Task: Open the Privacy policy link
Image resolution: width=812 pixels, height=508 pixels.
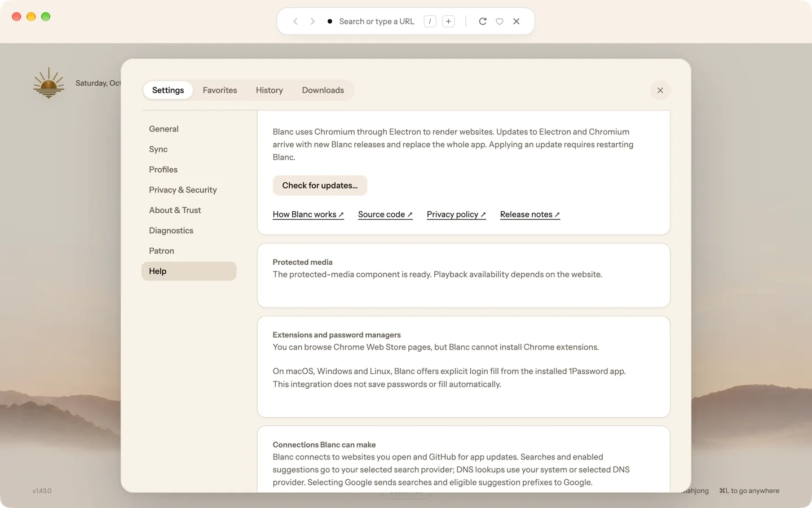Action: [456, 214]
